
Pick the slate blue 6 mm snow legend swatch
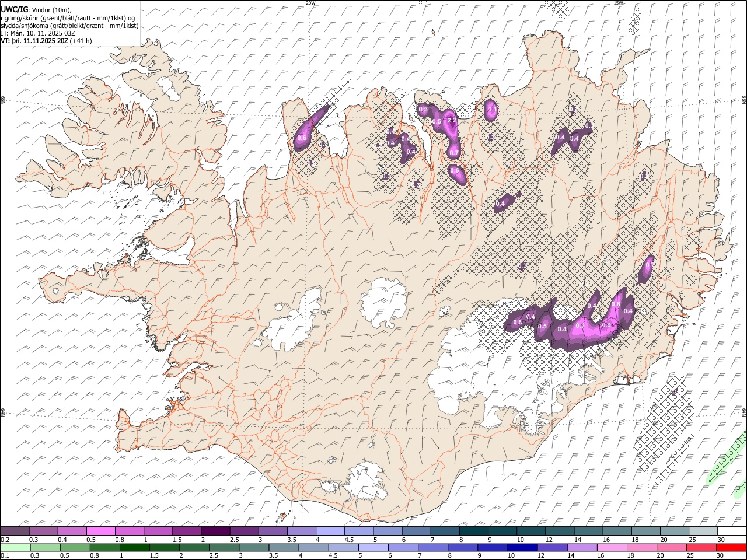[416, 531]
